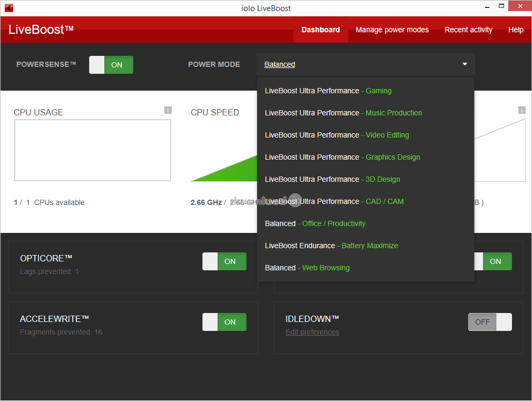Open the Help tab
This screenshot has height=401, width=532.
pos(516,30)
